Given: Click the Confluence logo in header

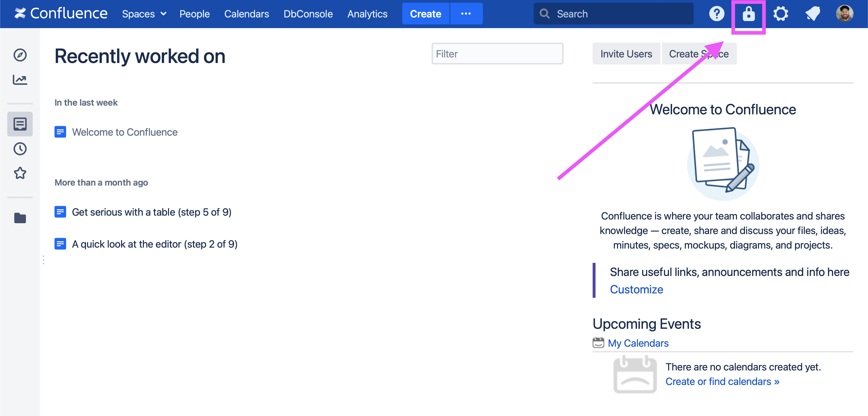Looking at the screenshot, I should [x=61, y=14].
